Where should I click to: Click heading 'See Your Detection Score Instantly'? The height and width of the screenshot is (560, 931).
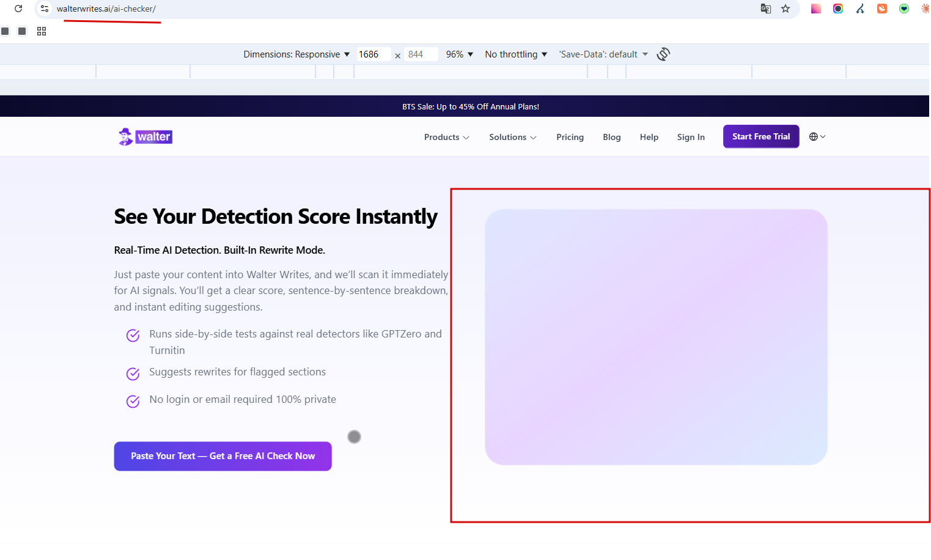coord(276,216)
